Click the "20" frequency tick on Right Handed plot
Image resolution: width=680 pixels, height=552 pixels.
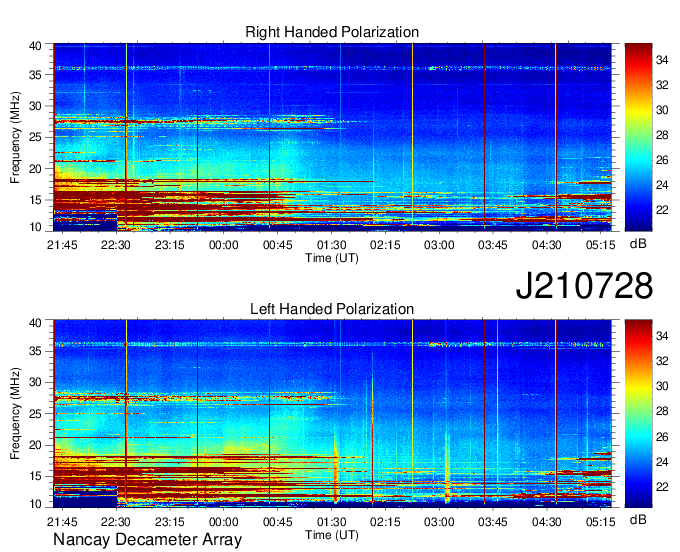click(35, 169)
